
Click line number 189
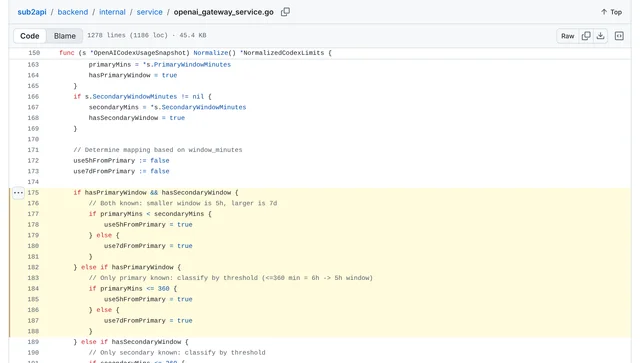pyautogui.click(x=33, y=342)
